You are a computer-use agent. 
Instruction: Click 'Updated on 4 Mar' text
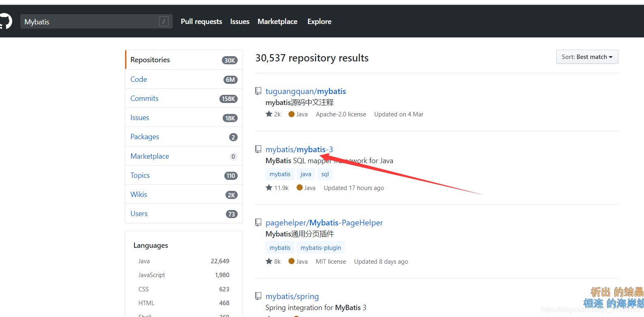pyautogui.click(x=399, y=114)
